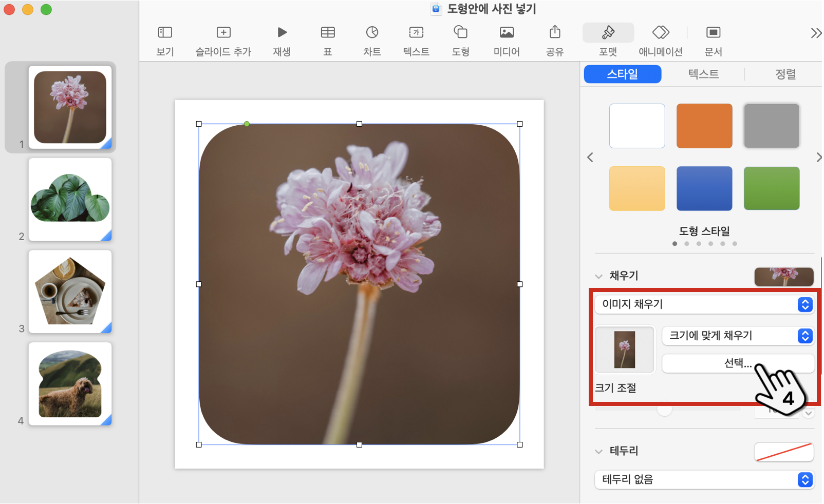
Task: Click the sixth shape style page dot
Action: 735,244
